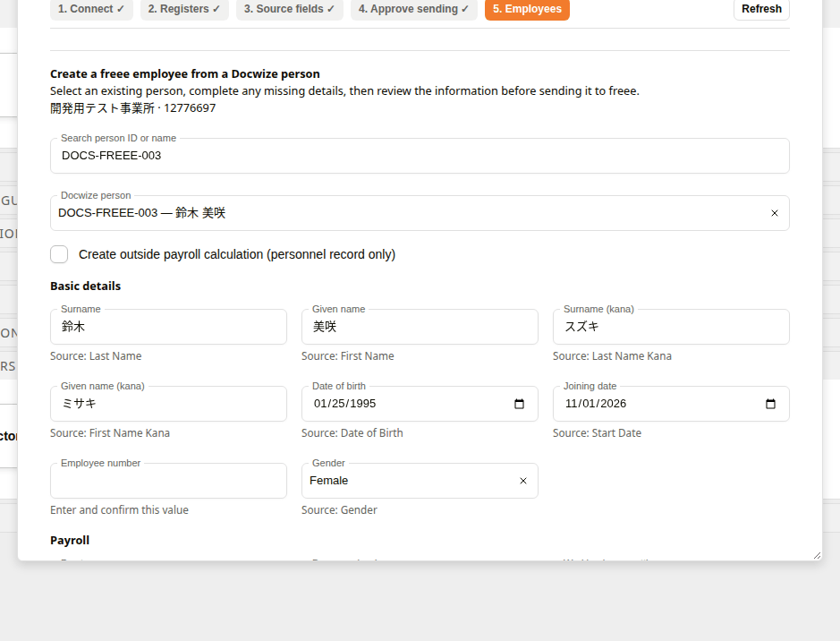The height and width of the screenshot is (641, 840).
Task: Click the Joining date value 11/01/2026
Action: (596, 404)
